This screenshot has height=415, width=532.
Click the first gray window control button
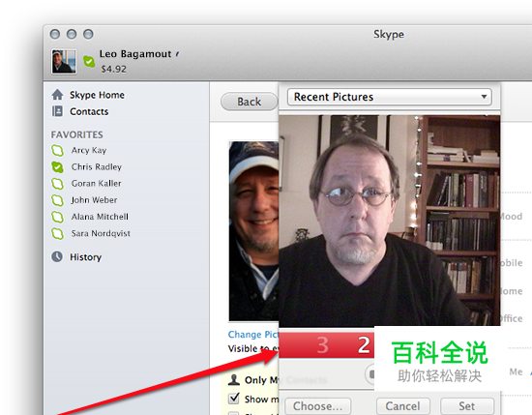click(55, 34)
